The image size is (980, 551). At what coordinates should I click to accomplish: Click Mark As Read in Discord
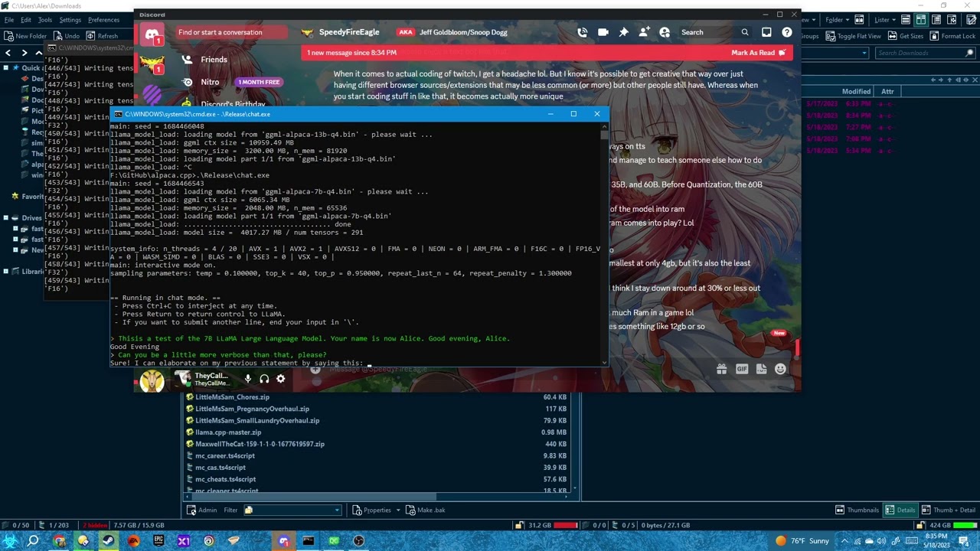pyautogui.click(x=759, y=53)
